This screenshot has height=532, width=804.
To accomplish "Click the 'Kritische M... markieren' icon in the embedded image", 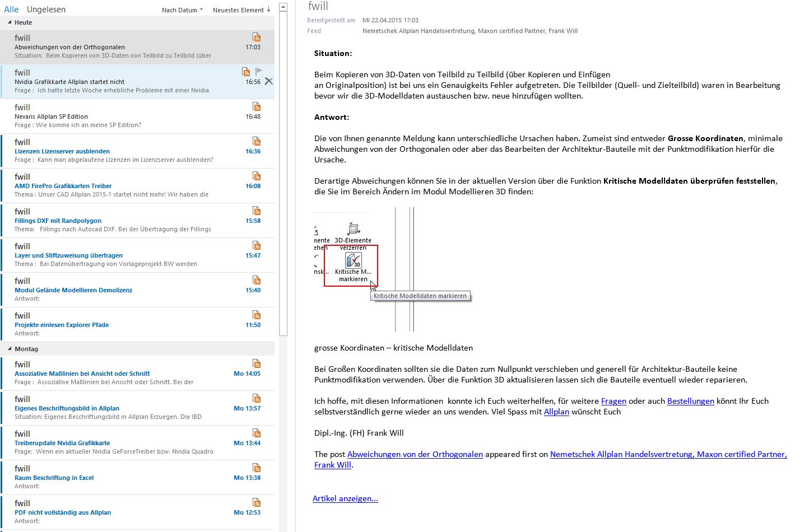I will tap(353, 261).
